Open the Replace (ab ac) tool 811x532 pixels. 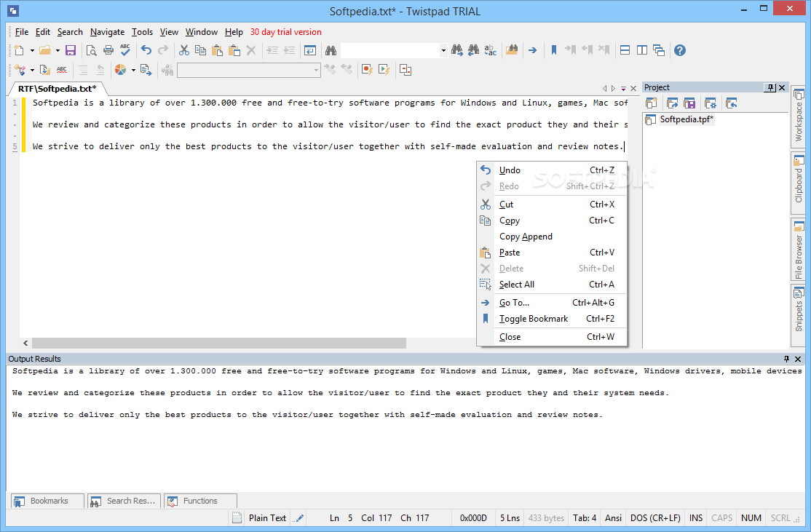[491, 50]
